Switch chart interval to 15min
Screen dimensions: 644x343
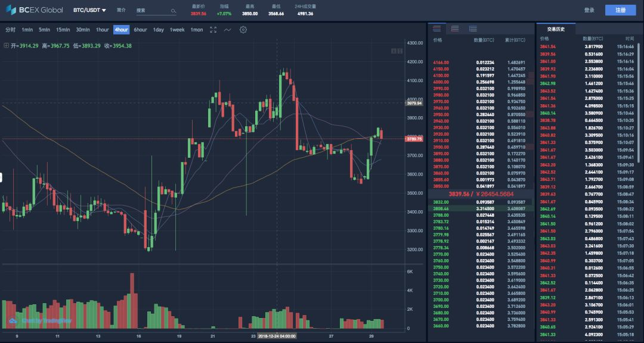[63, 30]
